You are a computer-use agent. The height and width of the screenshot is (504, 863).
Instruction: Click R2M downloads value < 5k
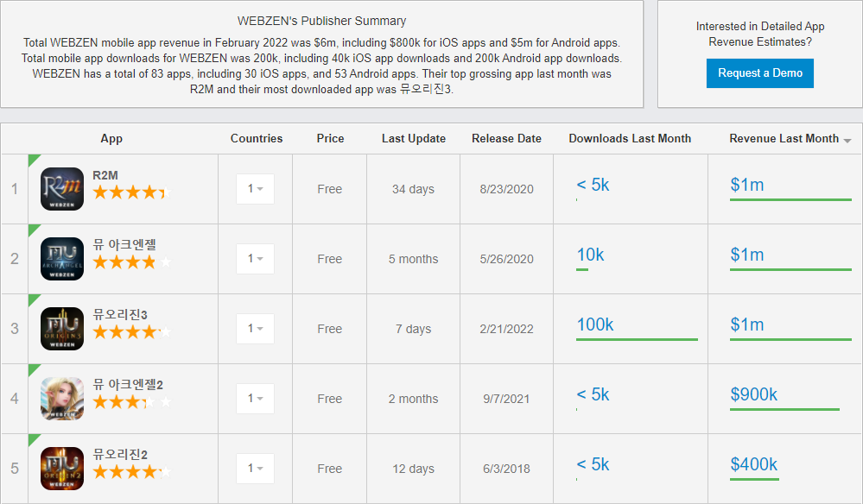pos(593,186)
